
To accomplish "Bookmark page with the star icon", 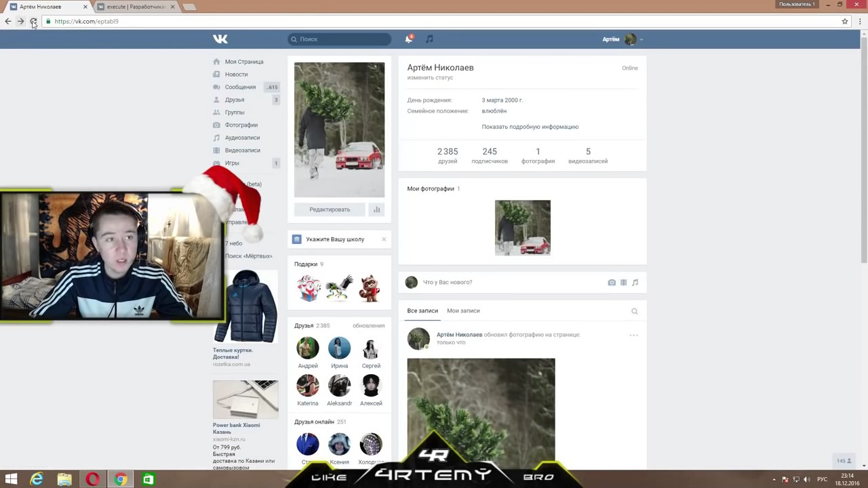I will point(845,21).
